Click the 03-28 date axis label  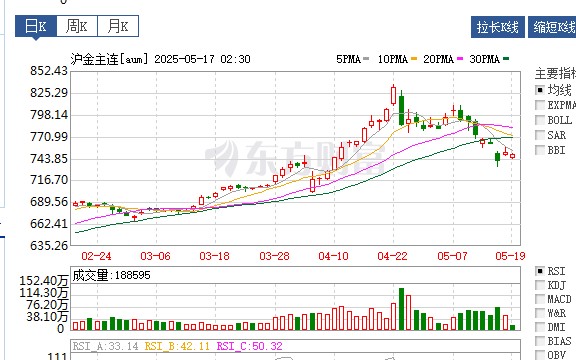[x=274, y=256]
